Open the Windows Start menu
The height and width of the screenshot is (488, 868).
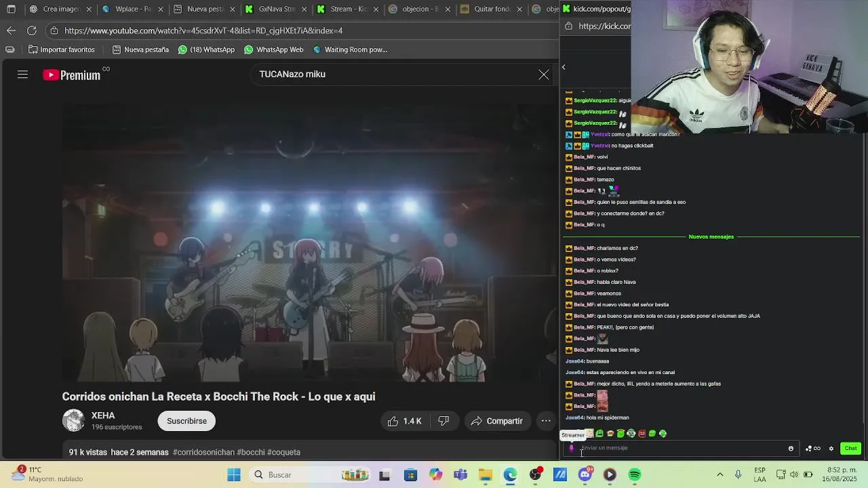click(234, 475)
